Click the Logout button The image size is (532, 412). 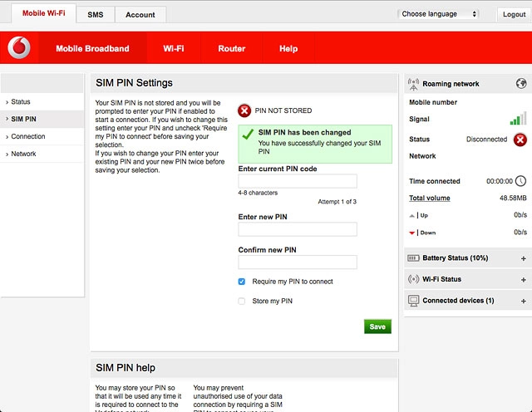513,15
